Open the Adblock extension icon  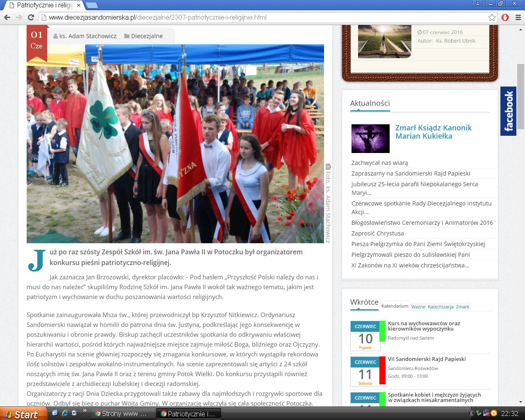pyautogui.click(x=505, y=17)
